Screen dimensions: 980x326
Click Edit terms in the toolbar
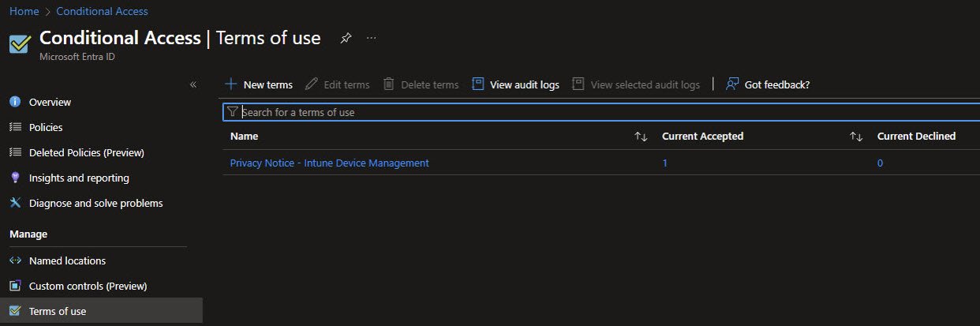click(338, 84)
